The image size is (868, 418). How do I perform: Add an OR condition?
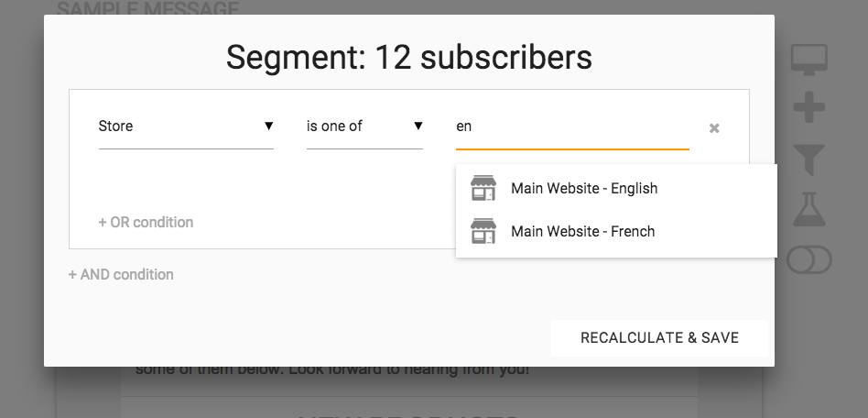[x=146, y=222]
